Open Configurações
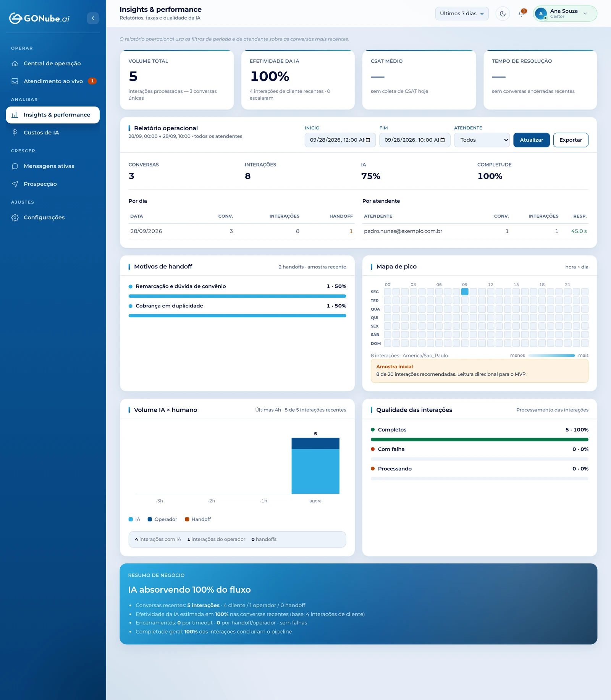This screenshot has width=611, height=700. pyautogui.click(x=53, y=217)
